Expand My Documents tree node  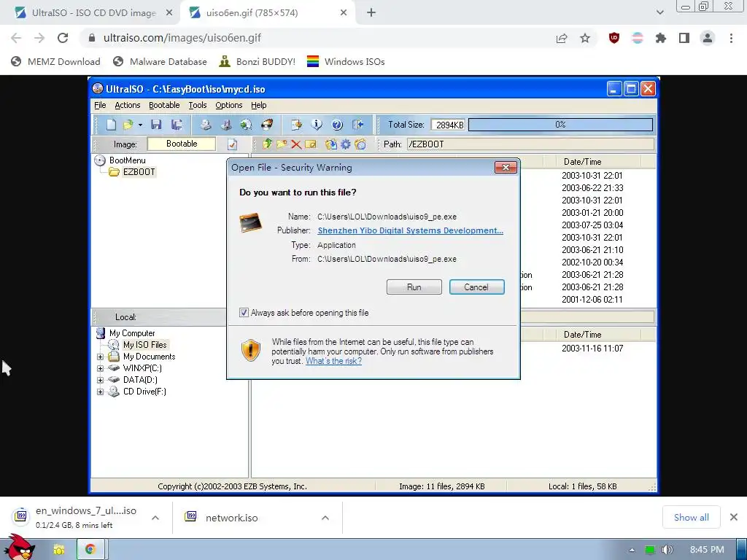point(100,357)
